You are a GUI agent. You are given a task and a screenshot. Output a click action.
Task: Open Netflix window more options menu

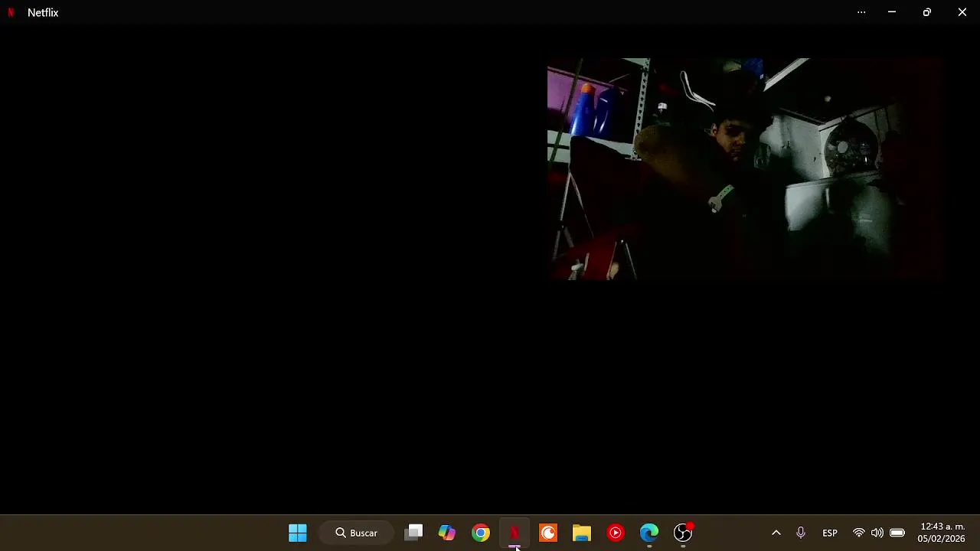tap(861, 12)
